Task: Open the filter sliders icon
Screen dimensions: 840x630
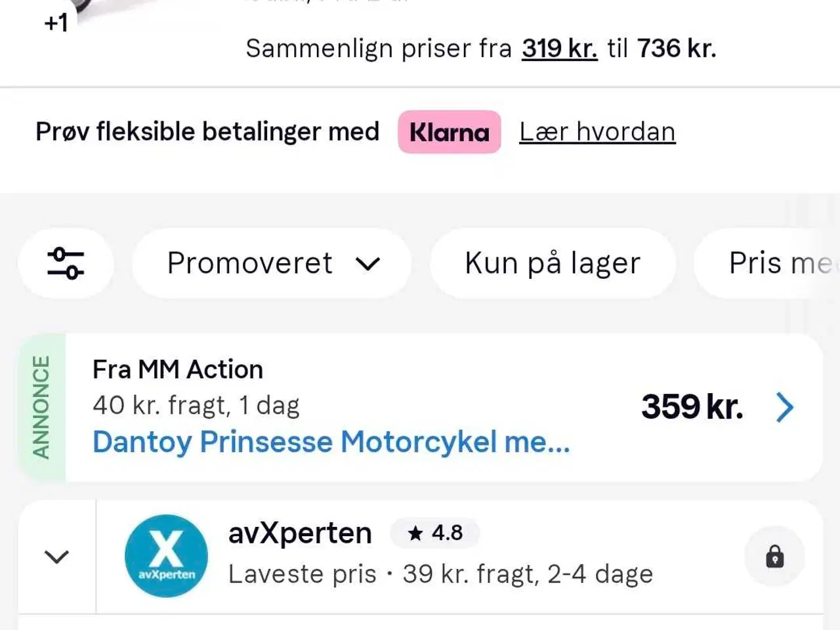Action: [x=66, y=263]
